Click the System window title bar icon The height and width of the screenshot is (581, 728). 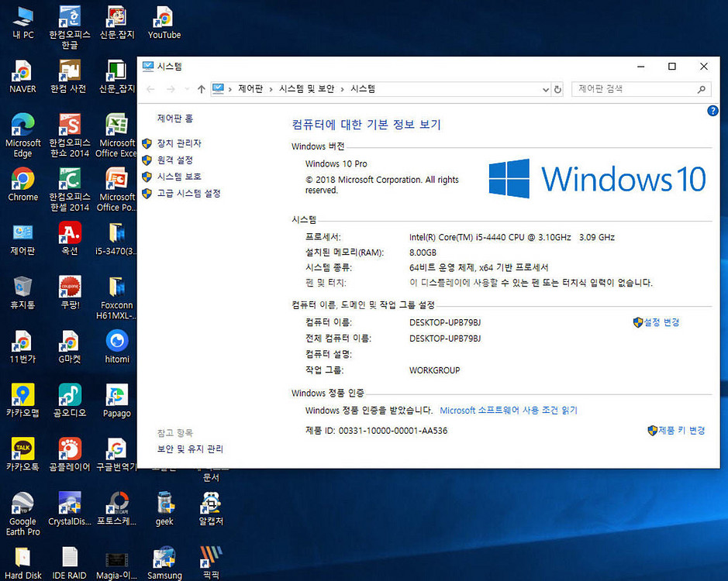click(x=147, y=67)
